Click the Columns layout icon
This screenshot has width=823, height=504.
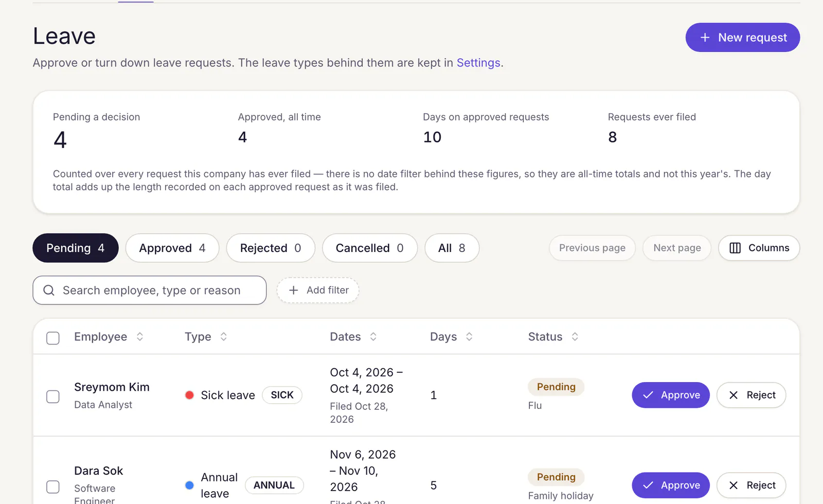[735, 248]
